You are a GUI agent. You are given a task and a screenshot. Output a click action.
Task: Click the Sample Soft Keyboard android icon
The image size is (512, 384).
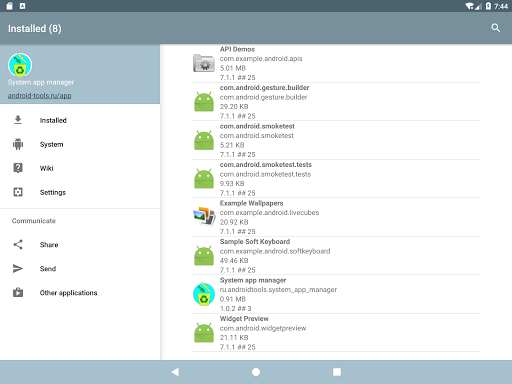click(x=204, y=255)
